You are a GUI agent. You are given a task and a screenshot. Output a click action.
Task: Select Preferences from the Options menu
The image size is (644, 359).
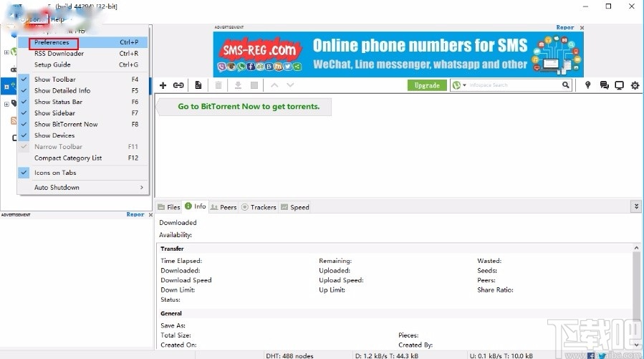tap(52, 42)
